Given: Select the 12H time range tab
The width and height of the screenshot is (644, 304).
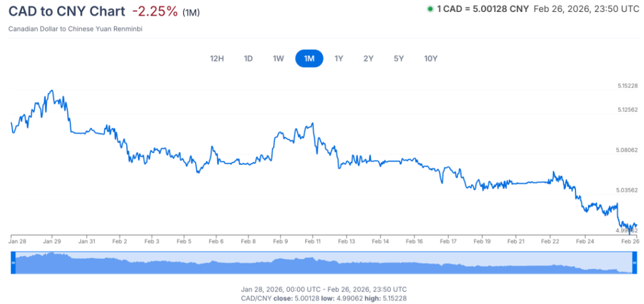Looking at the screenshot, I should (217, 59).
